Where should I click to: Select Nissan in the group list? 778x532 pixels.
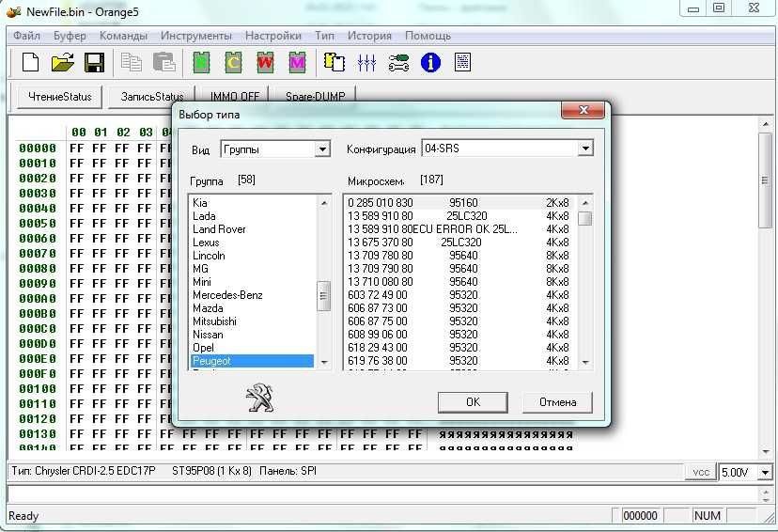click(252, 334)
